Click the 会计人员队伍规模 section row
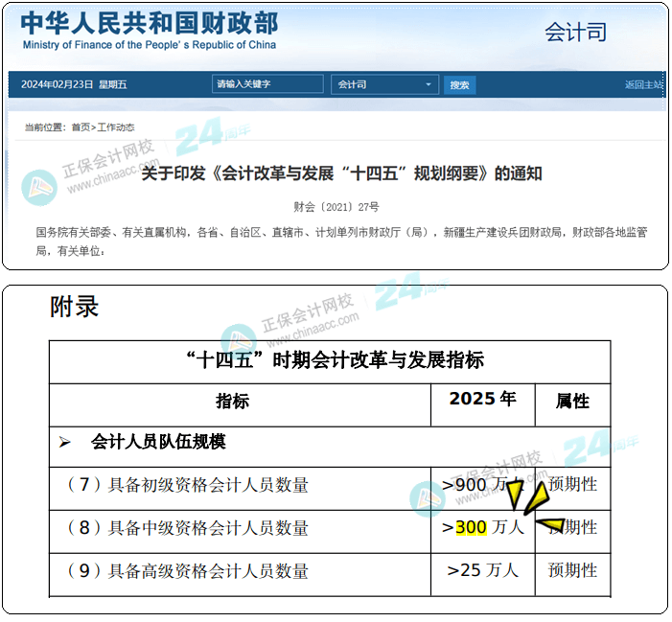Viewport: 672px width, 622px height. [x=330, y=447]
